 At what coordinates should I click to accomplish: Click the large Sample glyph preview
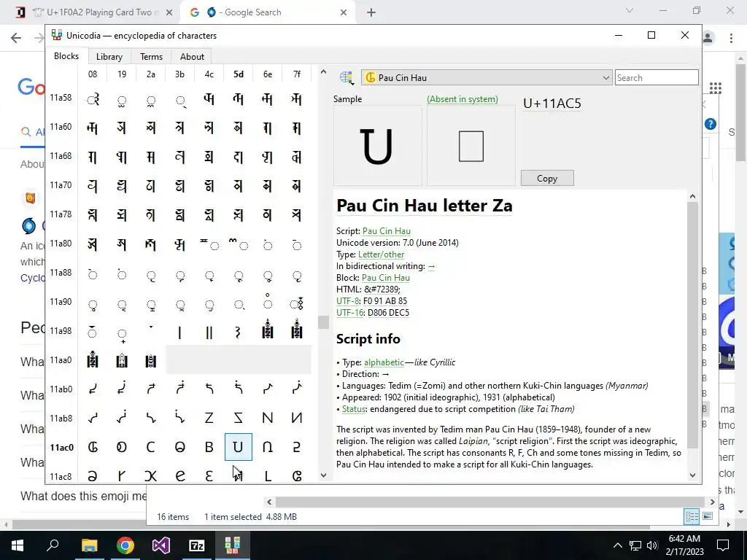(377, 146)
